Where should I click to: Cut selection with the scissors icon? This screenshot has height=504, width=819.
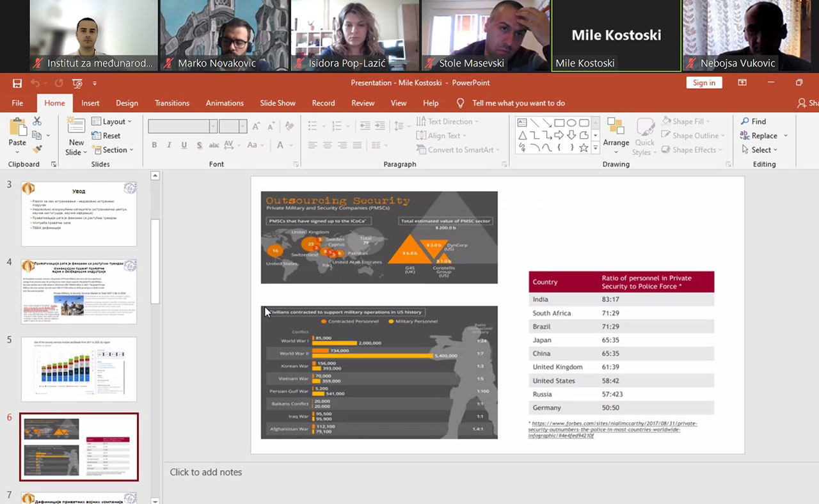pyautogui.click(x=37, y=122)
